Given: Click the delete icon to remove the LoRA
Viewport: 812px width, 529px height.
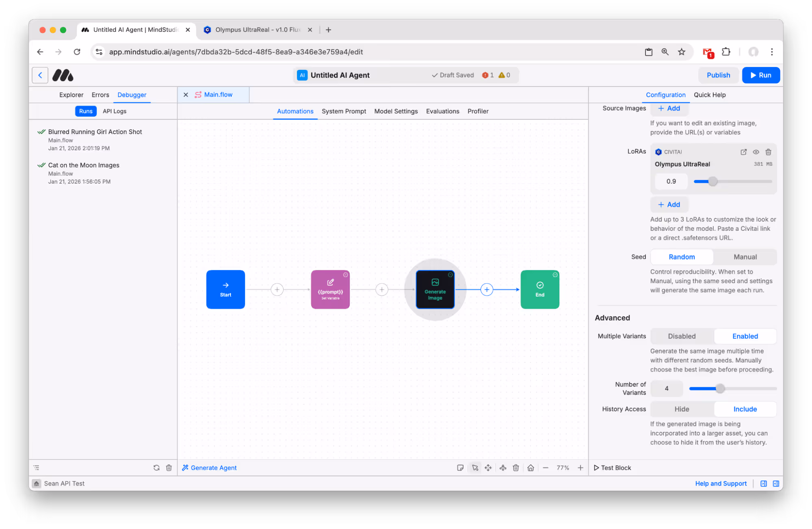Looking at the screenshot, I should click(x=768, y=152).
